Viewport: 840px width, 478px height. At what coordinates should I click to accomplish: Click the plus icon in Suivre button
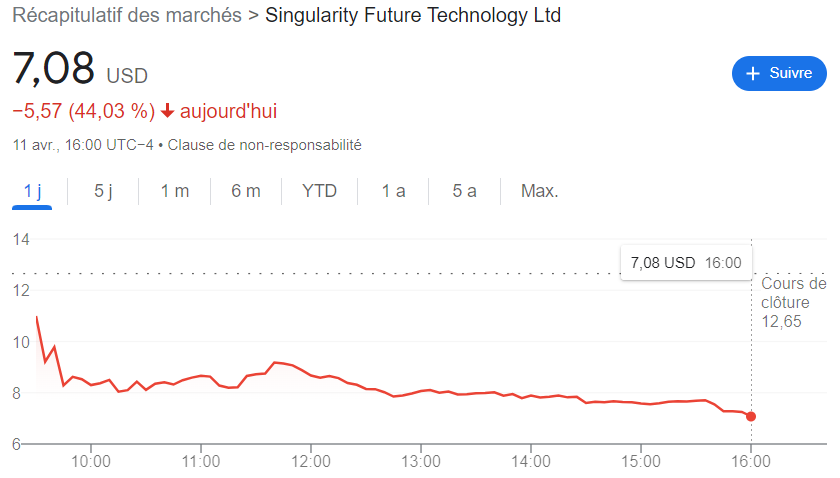click(754, 73)
